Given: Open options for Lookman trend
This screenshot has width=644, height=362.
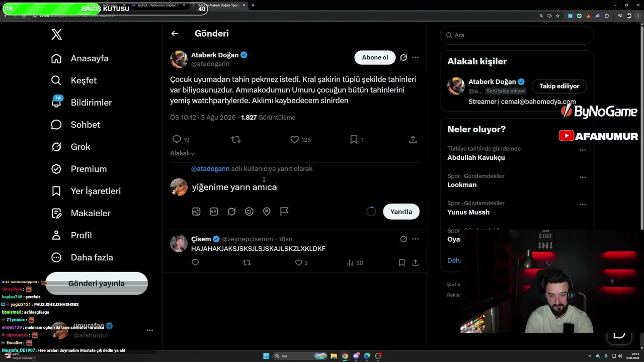Looking at the screenshot, I should [x=583, y=177].
